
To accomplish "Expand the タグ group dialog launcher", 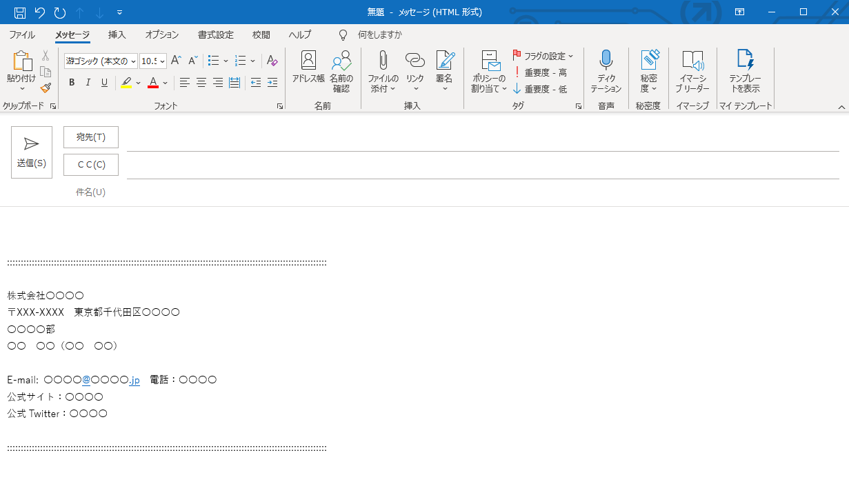I will [x=579, y=106].
